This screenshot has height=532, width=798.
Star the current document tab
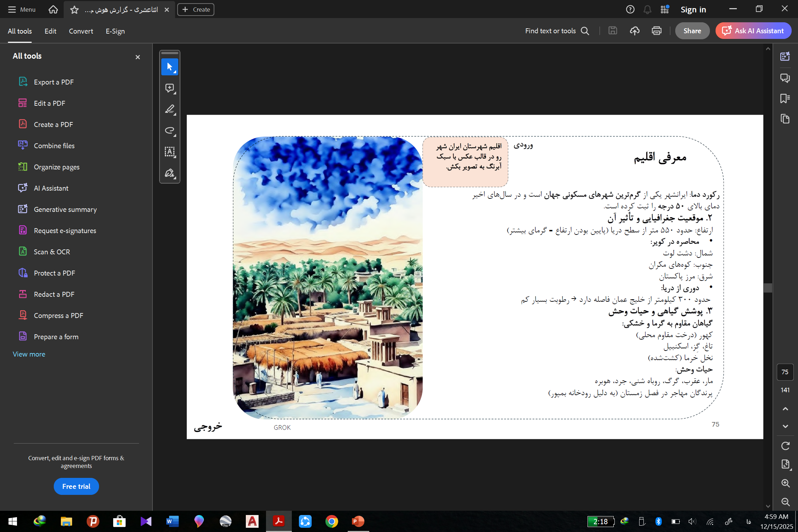tap(74, 10)
